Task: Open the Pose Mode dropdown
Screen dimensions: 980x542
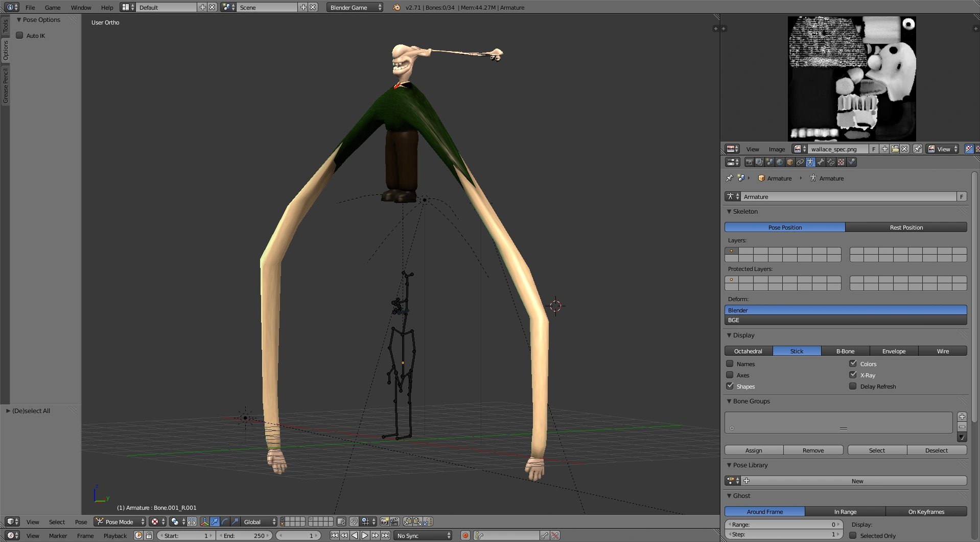Action: pos(120,522)
